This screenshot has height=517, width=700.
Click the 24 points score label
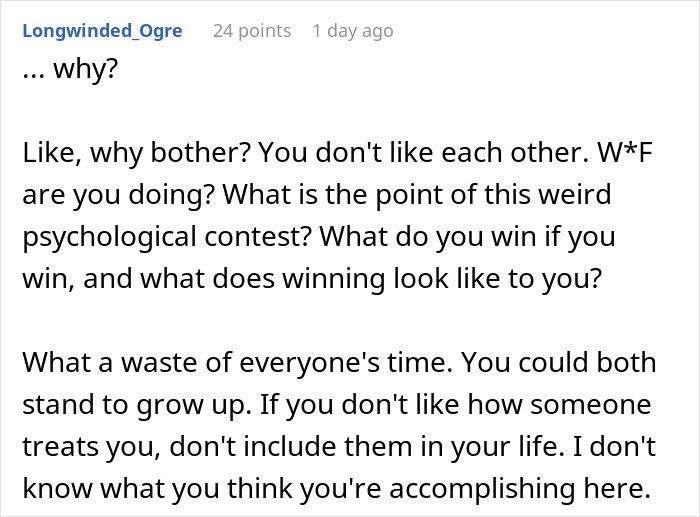(252, 31)
